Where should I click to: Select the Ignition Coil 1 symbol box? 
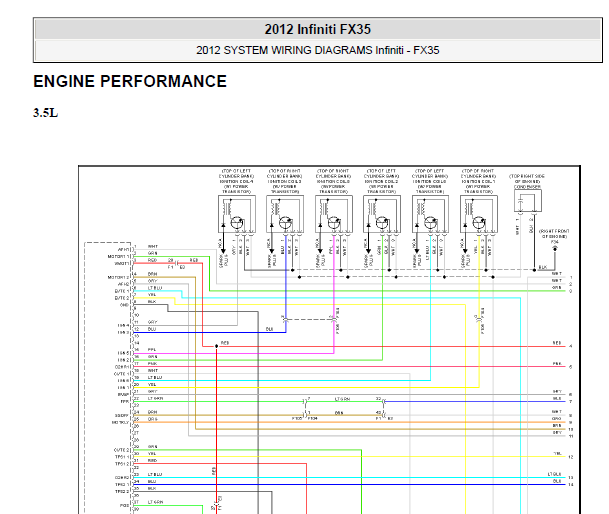[479, 214]
